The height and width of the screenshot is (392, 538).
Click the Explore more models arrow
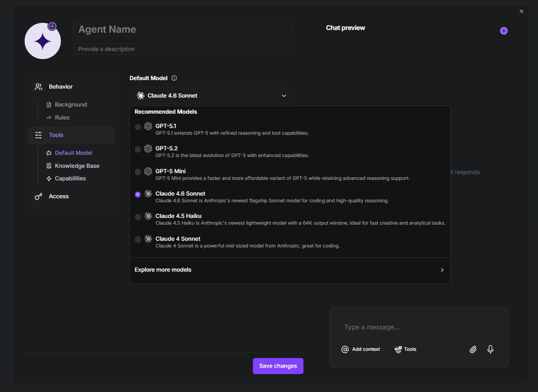coord(442,270)
